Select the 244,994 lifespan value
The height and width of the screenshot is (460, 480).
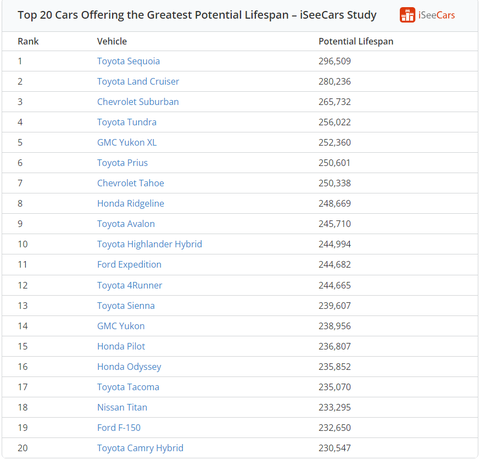point(335,244)
